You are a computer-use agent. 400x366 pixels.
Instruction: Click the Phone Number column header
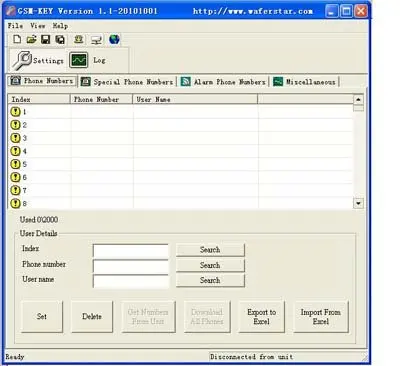click(x=101, y=99)
